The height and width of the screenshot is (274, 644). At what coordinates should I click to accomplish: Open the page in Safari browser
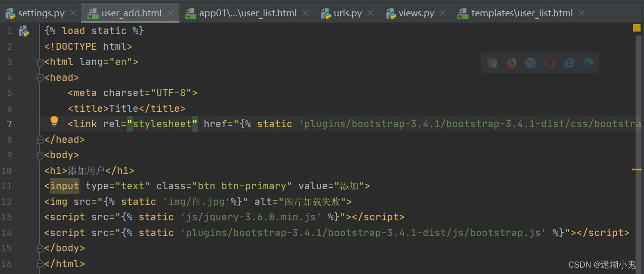click(x=531, y=63)
